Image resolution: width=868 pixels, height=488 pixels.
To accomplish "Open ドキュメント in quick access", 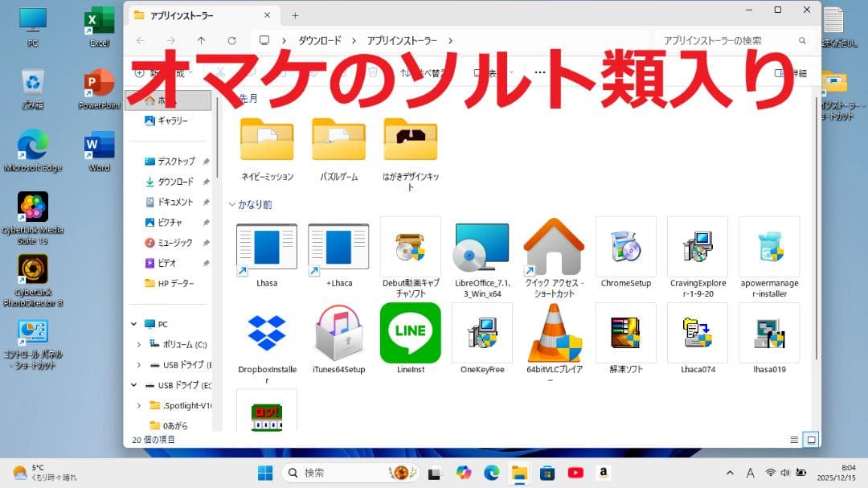I will pyautogui.click(x=171, y=202).
